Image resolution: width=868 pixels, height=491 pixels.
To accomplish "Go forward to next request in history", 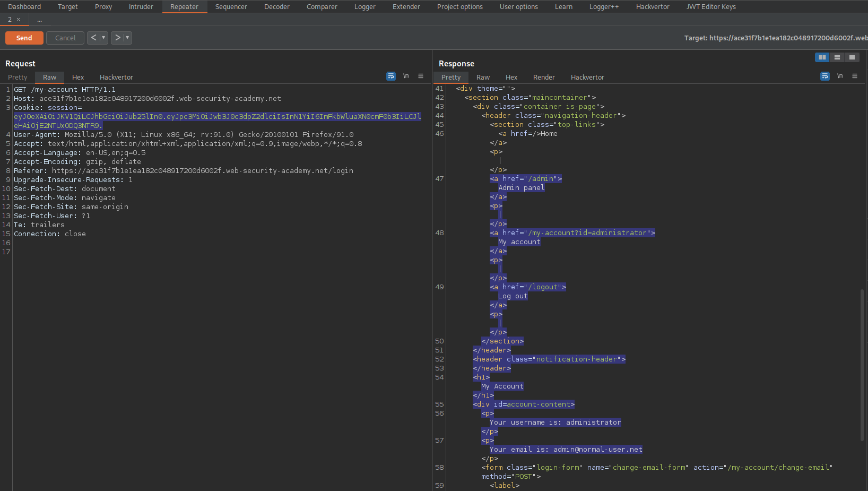I will coord(118,38).
